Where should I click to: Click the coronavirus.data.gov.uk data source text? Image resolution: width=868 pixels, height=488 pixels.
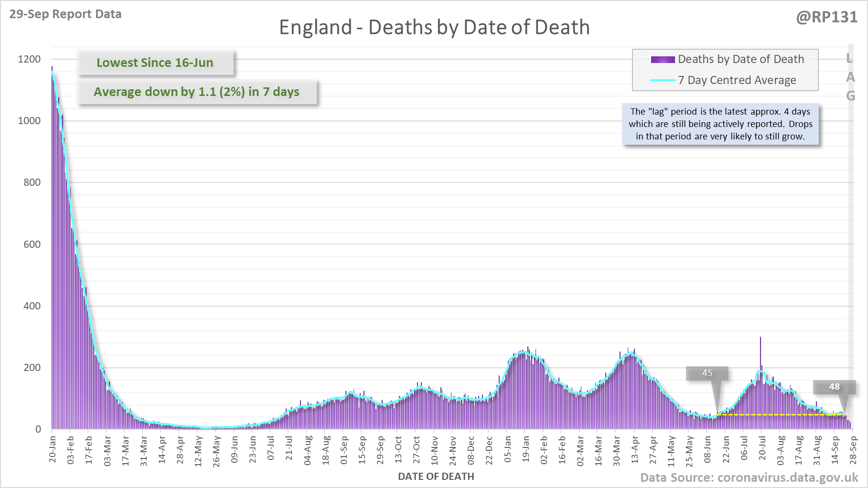[x=749, y=477]
